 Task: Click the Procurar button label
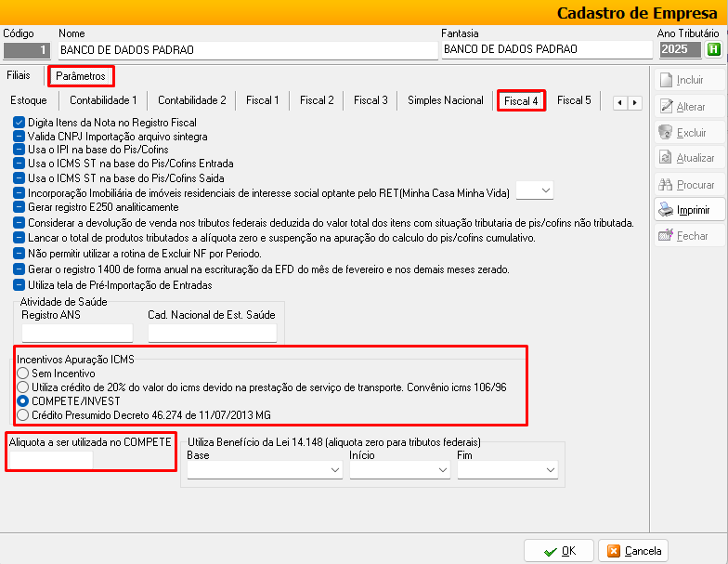(695, 185)
